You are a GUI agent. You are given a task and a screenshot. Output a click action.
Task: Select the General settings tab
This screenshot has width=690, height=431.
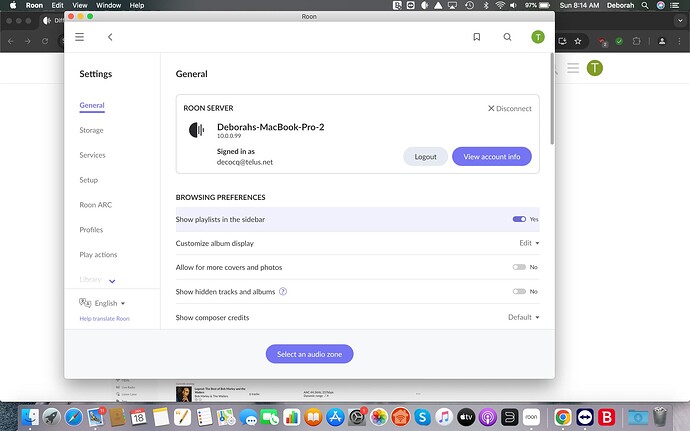[x=92, y=105]
